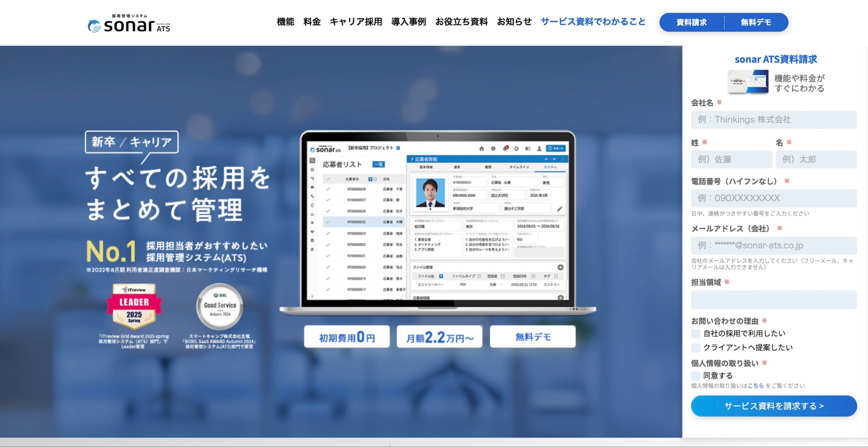Open the 料金 menu item
Image resolution: width=868 pixels, height=447 pixels.
312,22
